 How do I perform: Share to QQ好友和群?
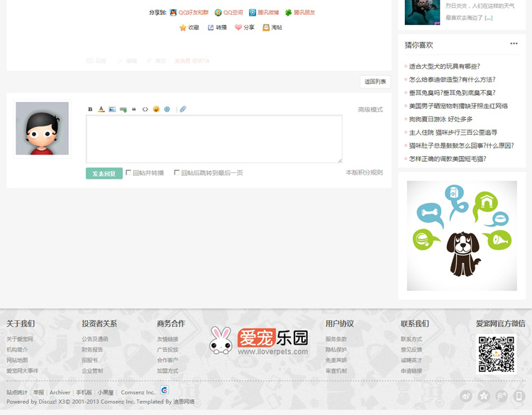[x=189, y=13]
